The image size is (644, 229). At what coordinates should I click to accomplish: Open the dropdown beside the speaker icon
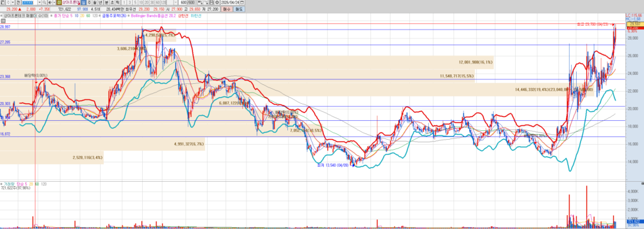[x=54, y=3]
